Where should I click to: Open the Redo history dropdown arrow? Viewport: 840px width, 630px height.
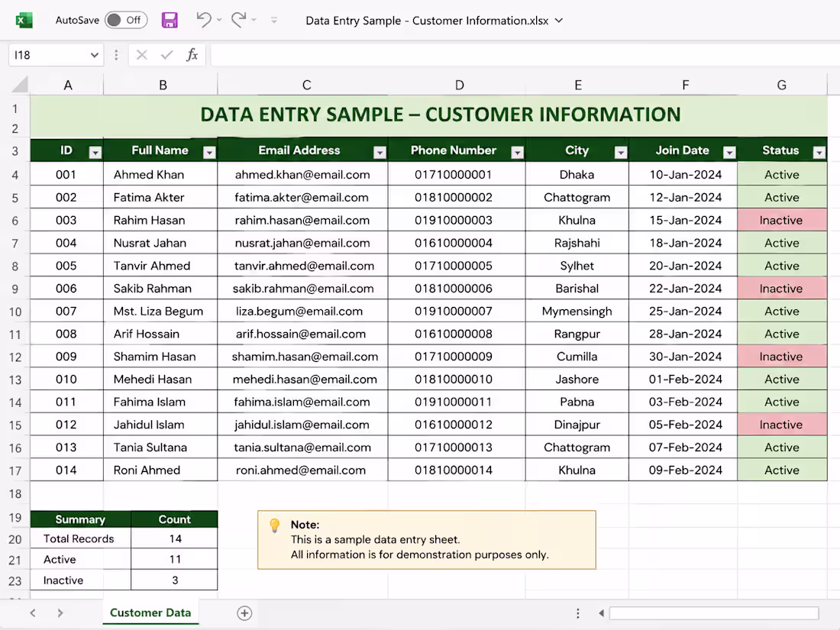(254, 21)
